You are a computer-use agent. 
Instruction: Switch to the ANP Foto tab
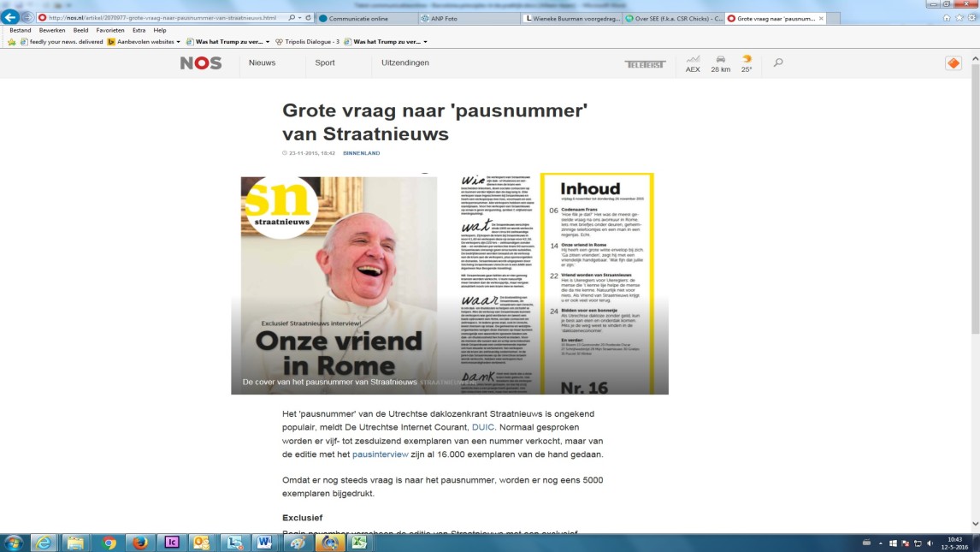470,18
